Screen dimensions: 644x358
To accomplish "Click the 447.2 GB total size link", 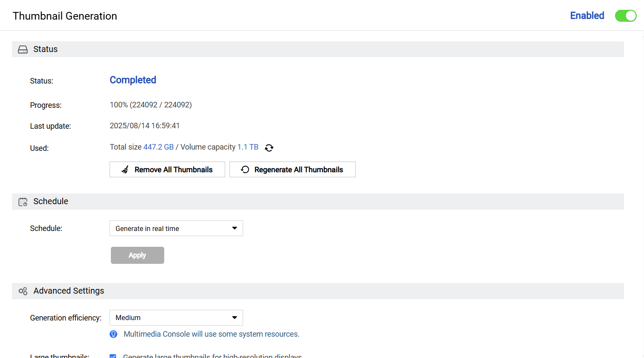I will click(159, 147).
